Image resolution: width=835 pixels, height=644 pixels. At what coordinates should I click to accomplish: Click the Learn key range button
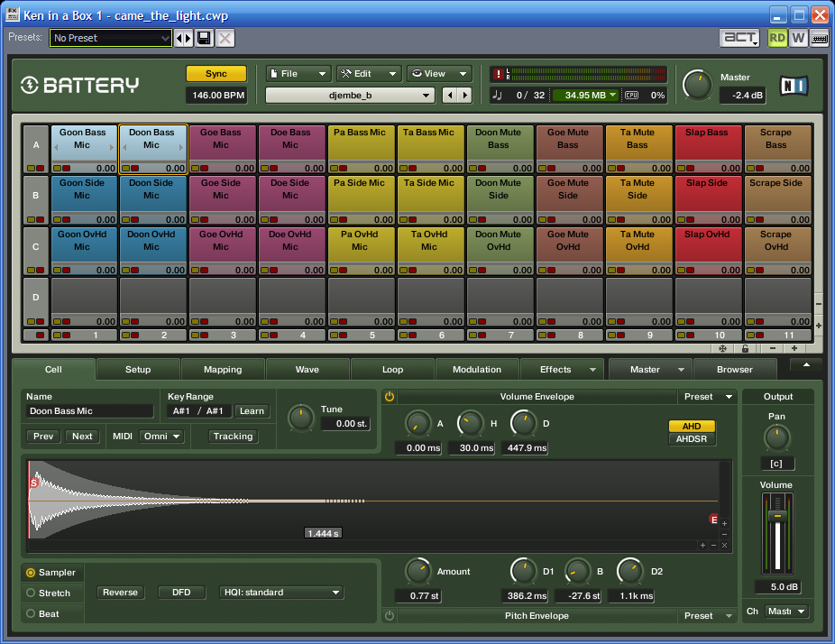click(252, 410)
